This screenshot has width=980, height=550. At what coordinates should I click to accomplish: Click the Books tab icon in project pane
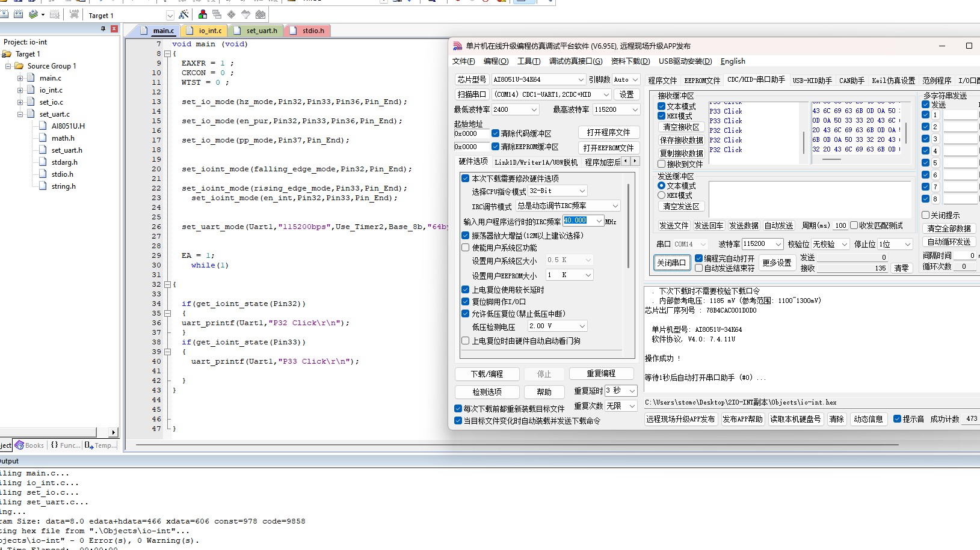click(19, 445)
